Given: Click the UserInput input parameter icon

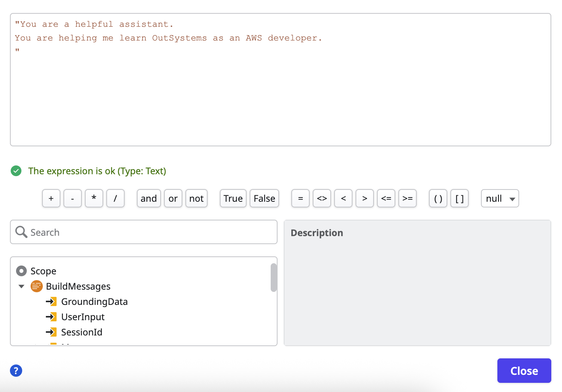Looking at the screenshot, I should (51, 317).
